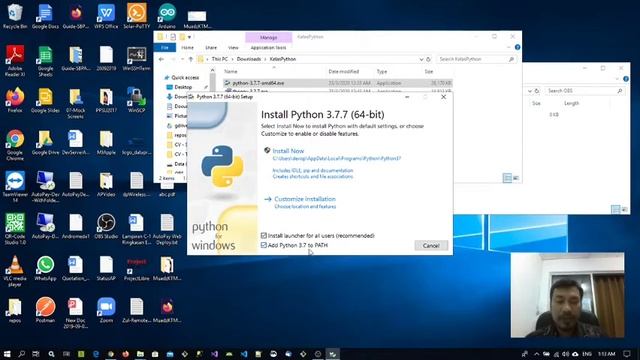The width and height of the screenshot is (640, 360).
Task: Open Google Slides desktop shortcut
Action: pos(45,100)
